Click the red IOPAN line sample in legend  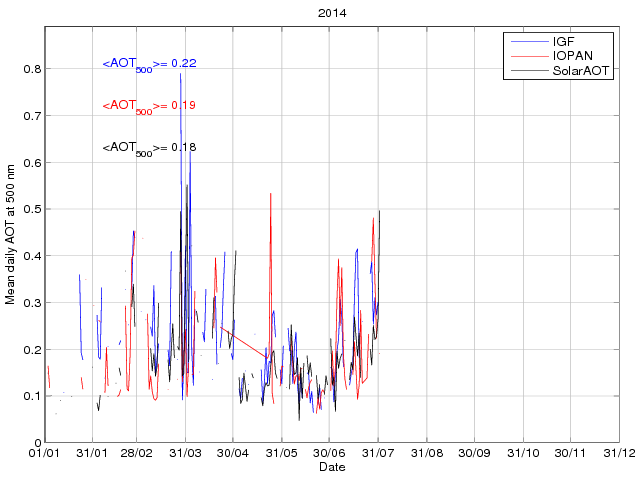tap(528, 57)
